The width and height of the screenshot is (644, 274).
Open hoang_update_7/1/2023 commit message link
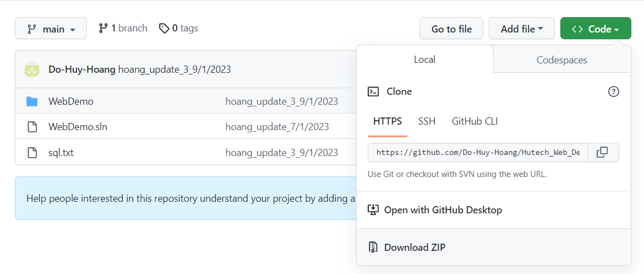[x=277, y=127]
